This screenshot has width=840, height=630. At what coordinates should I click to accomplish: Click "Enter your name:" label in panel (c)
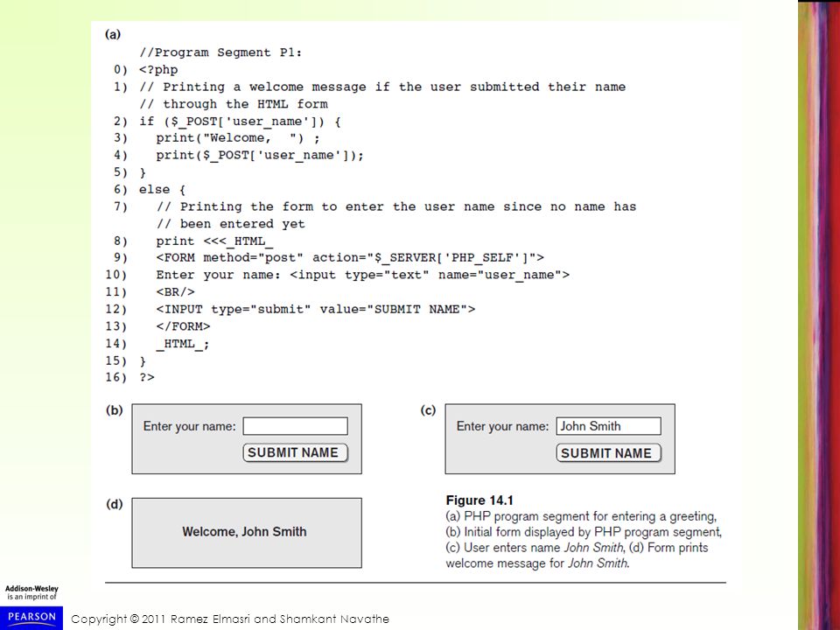click(x=502, y=426)
